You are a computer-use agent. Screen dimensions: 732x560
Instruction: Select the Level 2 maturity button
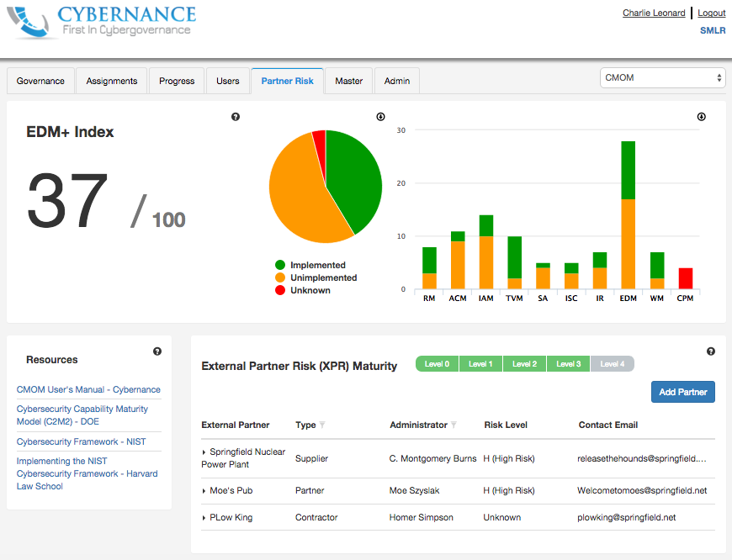524,364
